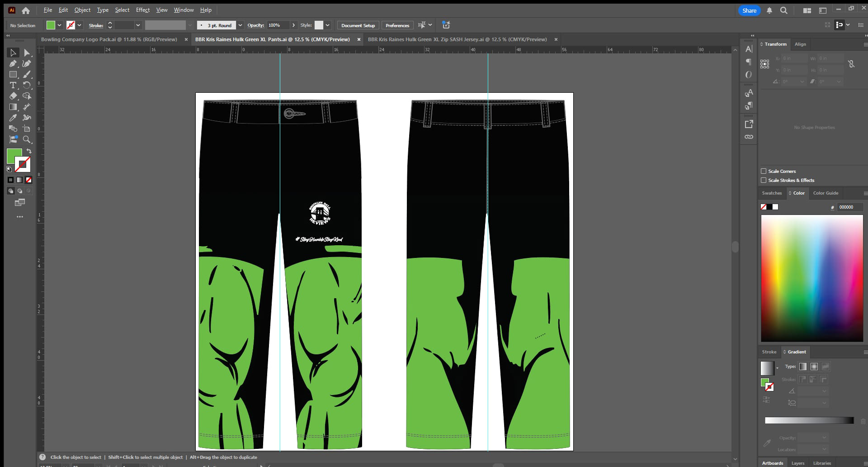Click the hex color value field
Image resolution: width=868 pixels, height=467 pixels.
tap(849, 207)
